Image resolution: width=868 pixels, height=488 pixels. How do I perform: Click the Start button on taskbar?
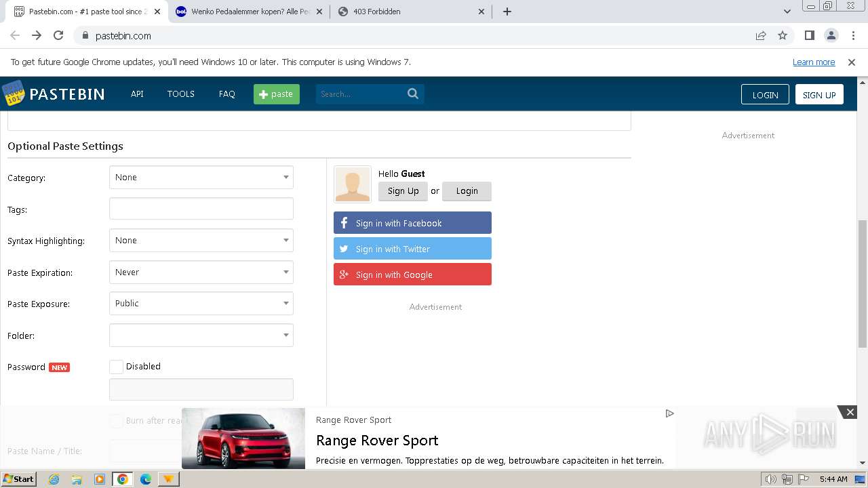point(18,479)
